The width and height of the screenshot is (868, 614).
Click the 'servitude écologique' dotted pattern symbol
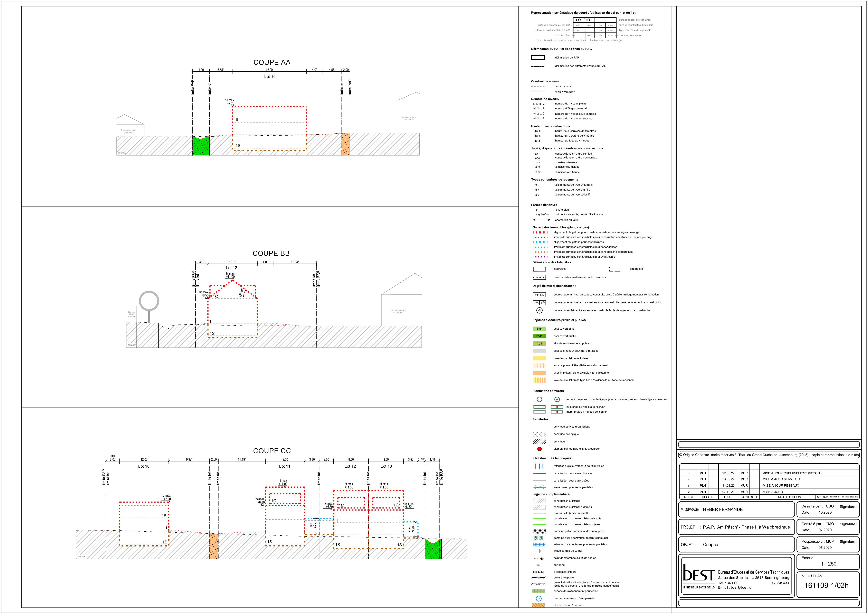(x=539, y=434)
